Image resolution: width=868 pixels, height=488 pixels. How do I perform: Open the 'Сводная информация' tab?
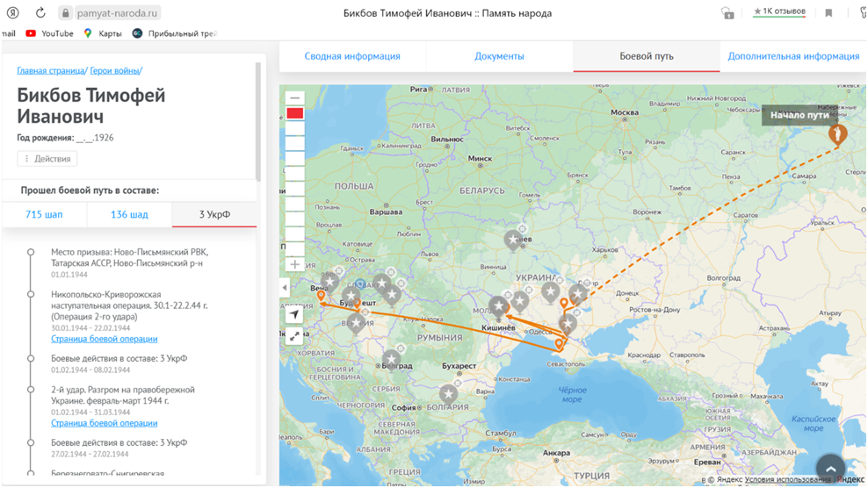352,56
